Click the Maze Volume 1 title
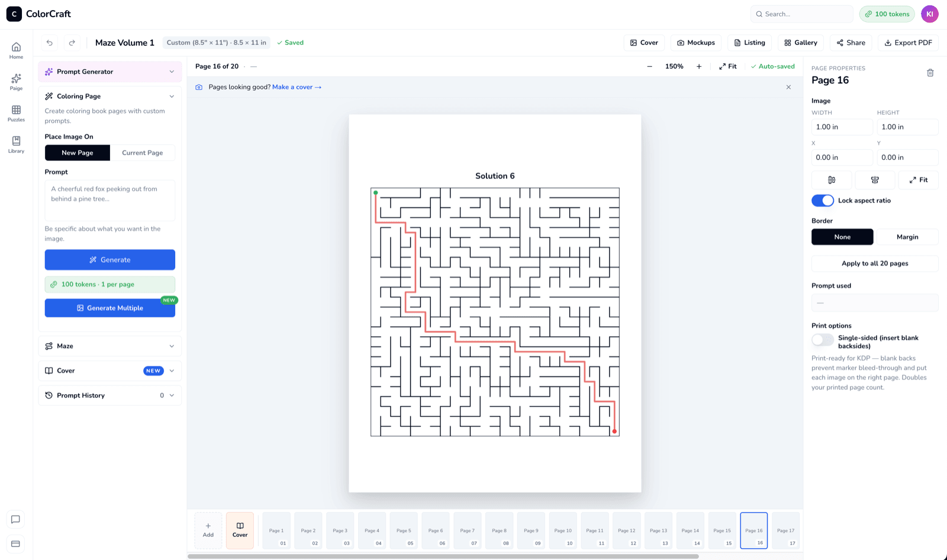This screenshot has width=947, height=560. (x=125, y=43)
